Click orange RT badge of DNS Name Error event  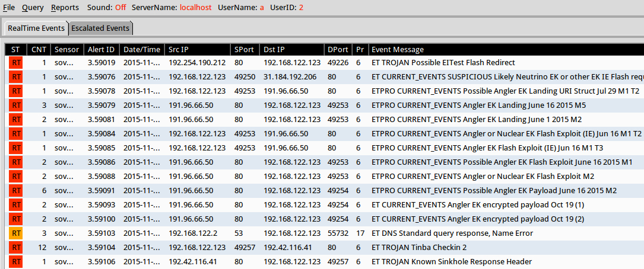tap(16, 233)
